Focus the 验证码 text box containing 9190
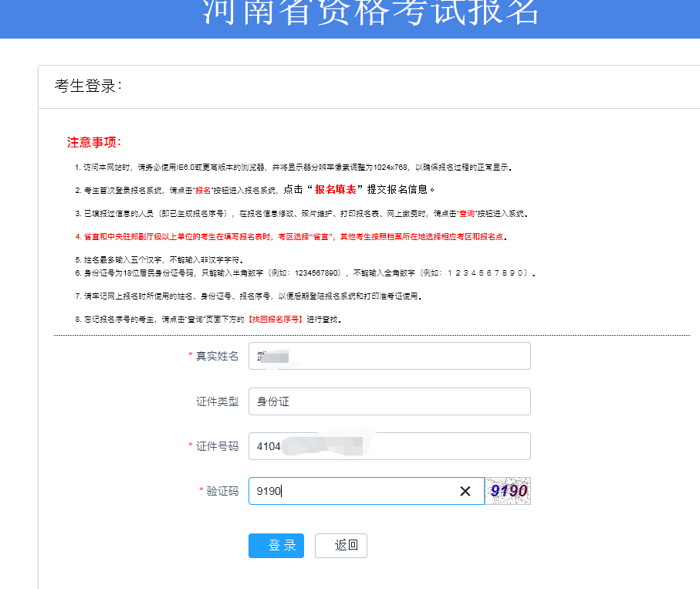 355,491
